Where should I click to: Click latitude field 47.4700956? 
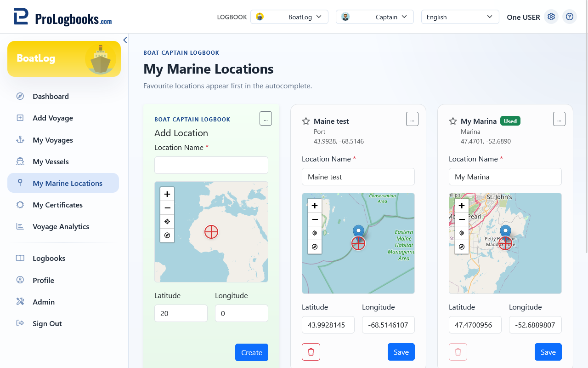[x=475, y=325]
